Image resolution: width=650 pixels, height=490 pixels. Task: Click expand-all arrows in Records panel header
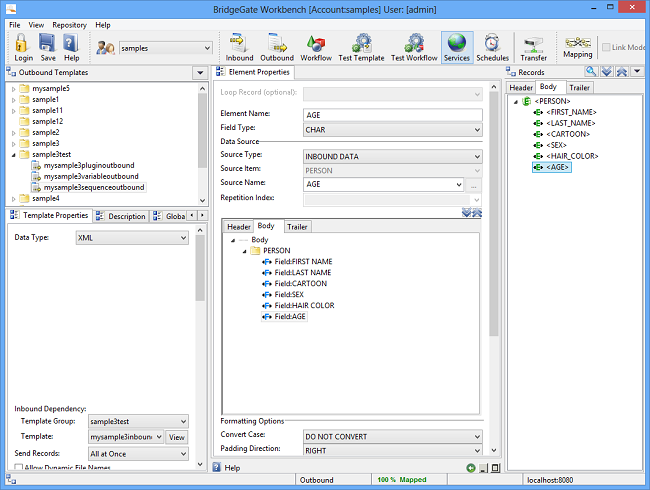coord(606,72)
